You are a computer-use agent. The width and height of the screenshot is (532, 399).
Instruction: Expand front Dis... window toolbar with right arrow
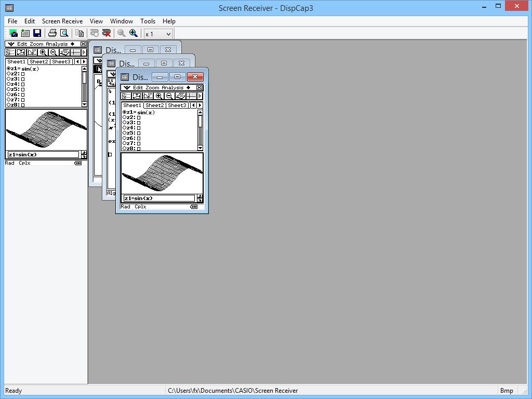(x=200, y=96)
